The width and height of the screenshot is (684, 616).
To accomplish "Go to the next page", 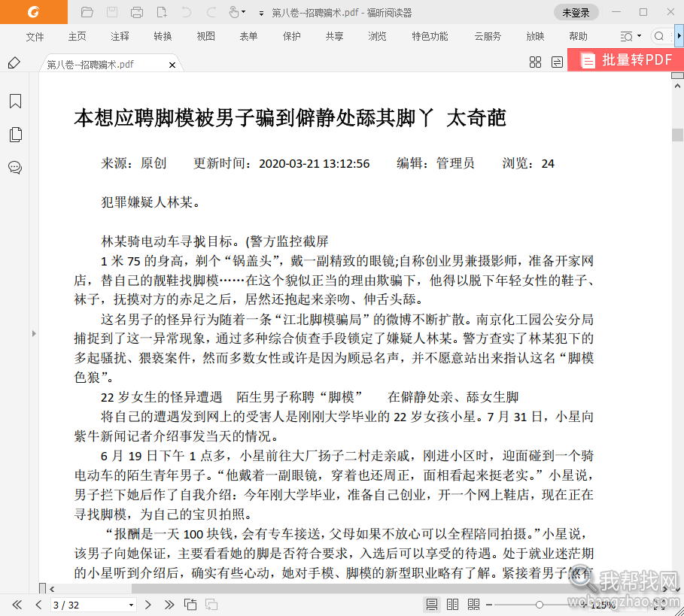I will tap(148, 605).
